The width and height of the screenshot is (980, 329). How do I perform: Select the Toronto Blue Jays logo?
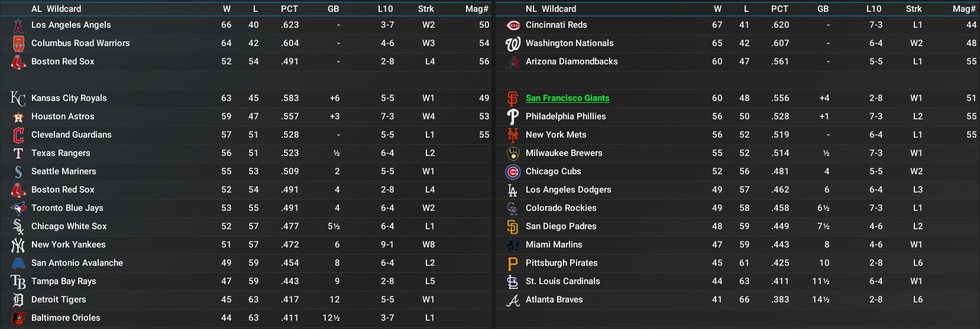point(18,208)
